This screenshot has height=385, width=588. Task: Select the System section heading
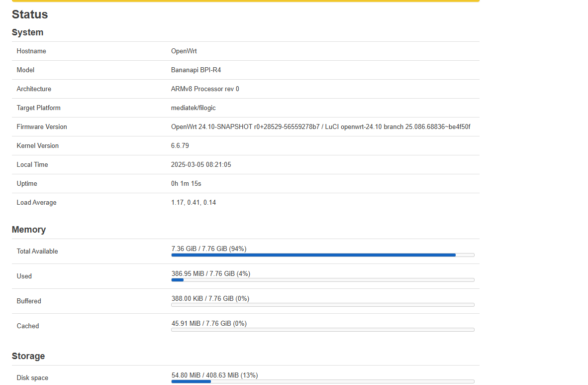coord(27,32)
